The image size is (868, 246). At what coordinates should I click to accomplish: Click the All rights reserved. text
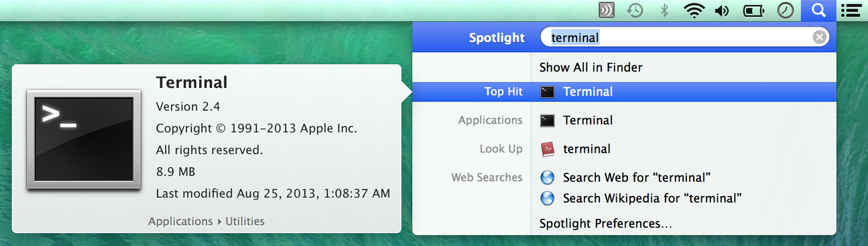coord(210,150)
